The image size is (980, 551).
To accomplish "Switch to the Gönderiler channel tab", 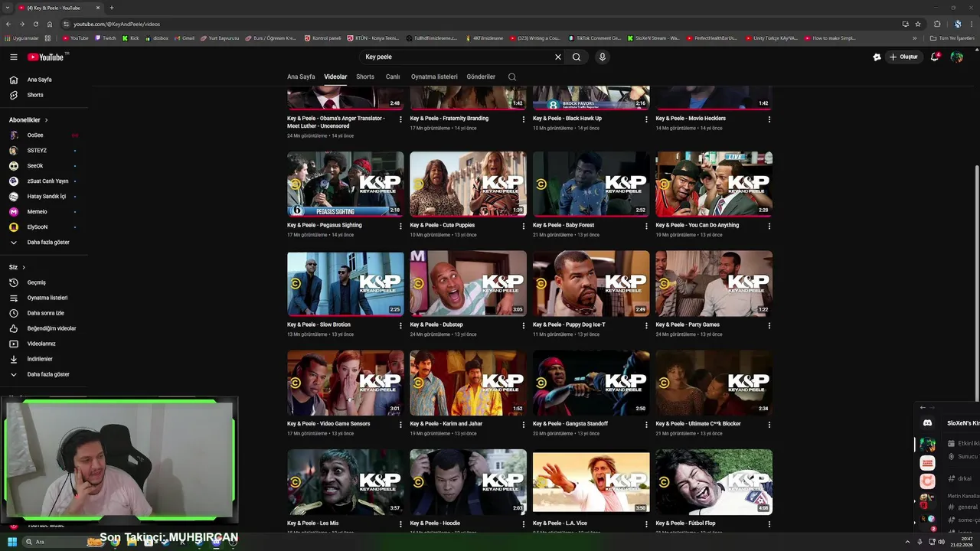I will tap(481, 77).
